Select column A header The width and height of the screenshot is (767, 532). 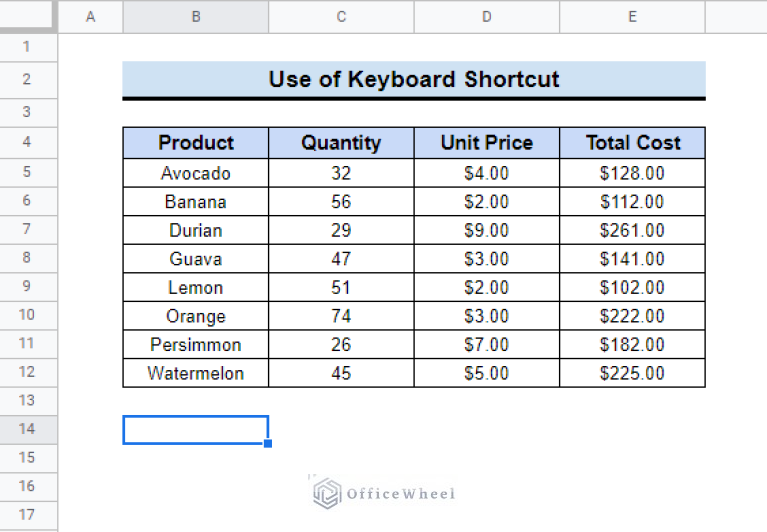tap(90, 16)
